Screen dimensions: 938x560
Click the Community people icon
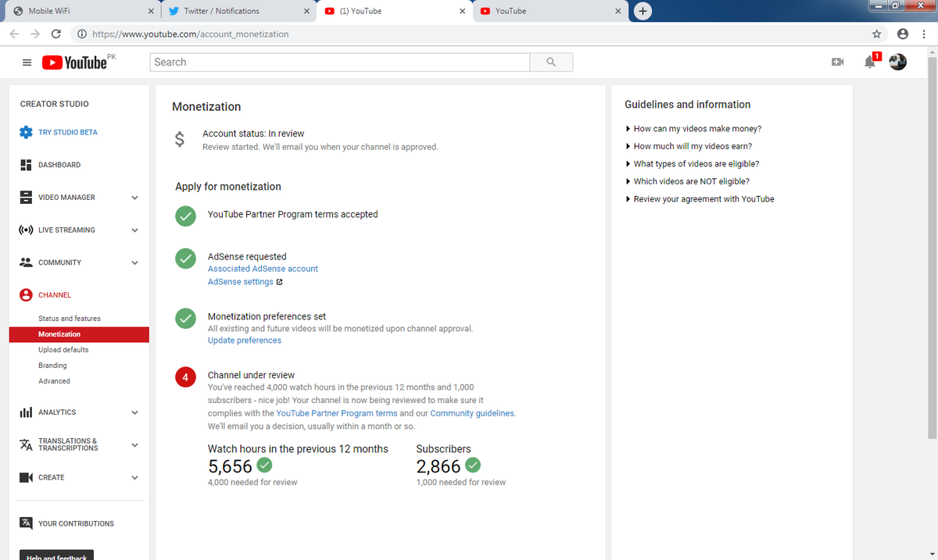(x=25, y=262)
